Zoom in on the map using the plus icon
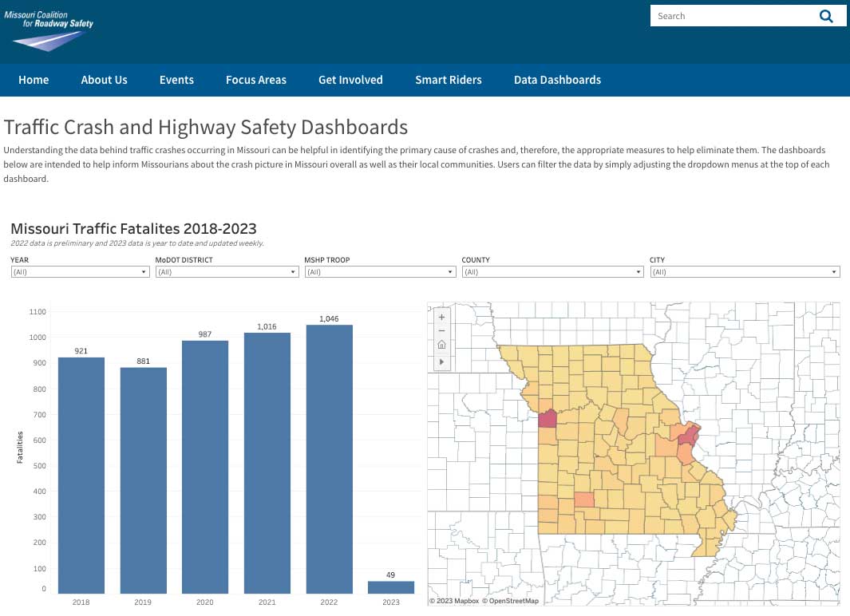 [x=441, y=316]
